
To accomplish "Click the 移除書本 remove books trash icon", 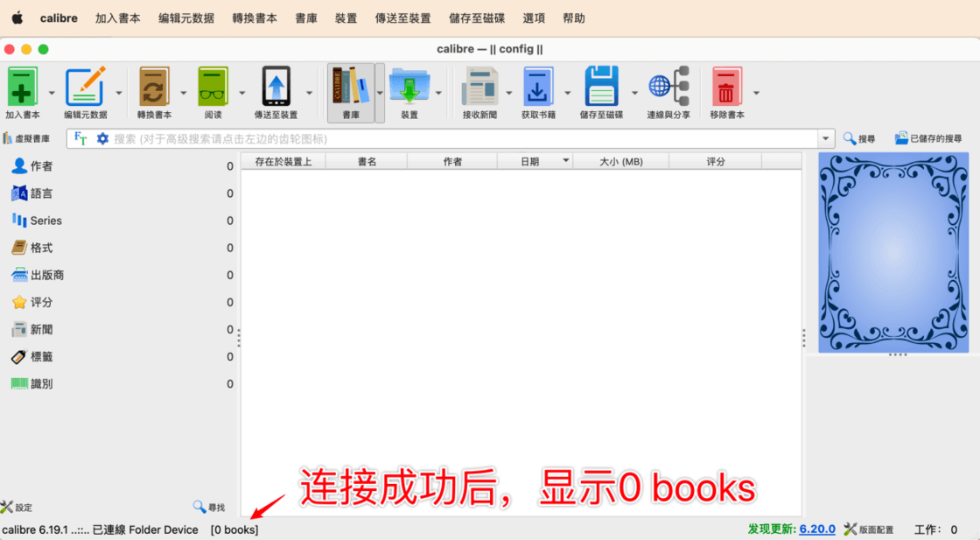I will [x=726, y=88].
